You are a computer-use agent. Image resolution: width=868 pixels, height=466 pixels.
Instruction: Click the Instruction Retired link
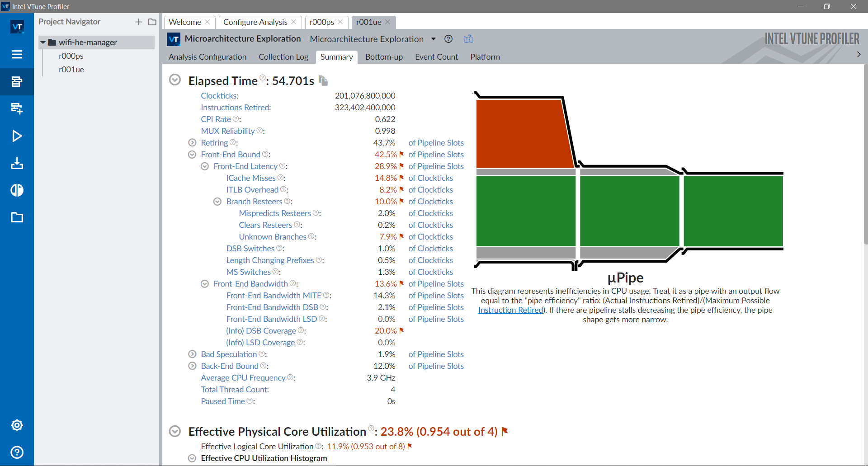[x=510, y=310]
